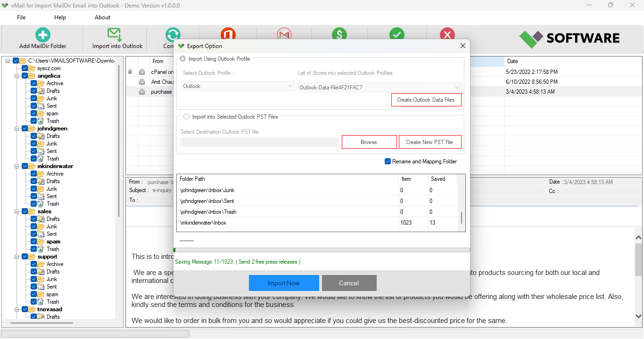The width and height of the screenshot is (644, 339).
Task: Click the orange Office toolbar icon
Action: [228, 34]
